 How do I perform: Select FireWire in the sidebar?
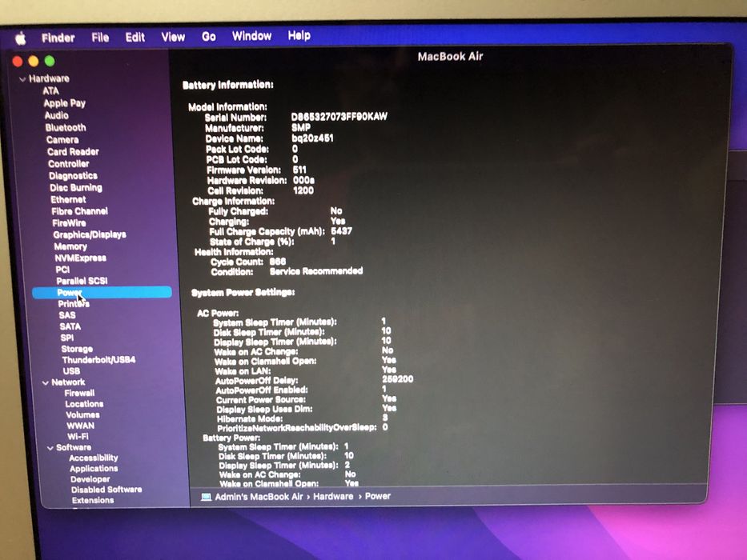point(69,223)
